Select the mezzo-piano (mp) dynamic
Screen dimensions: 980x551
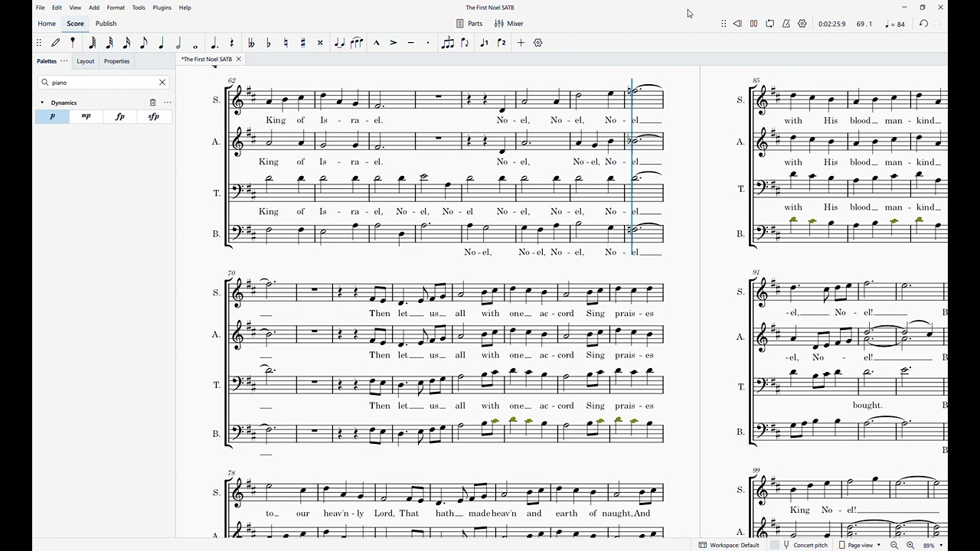tap(87, 116)
